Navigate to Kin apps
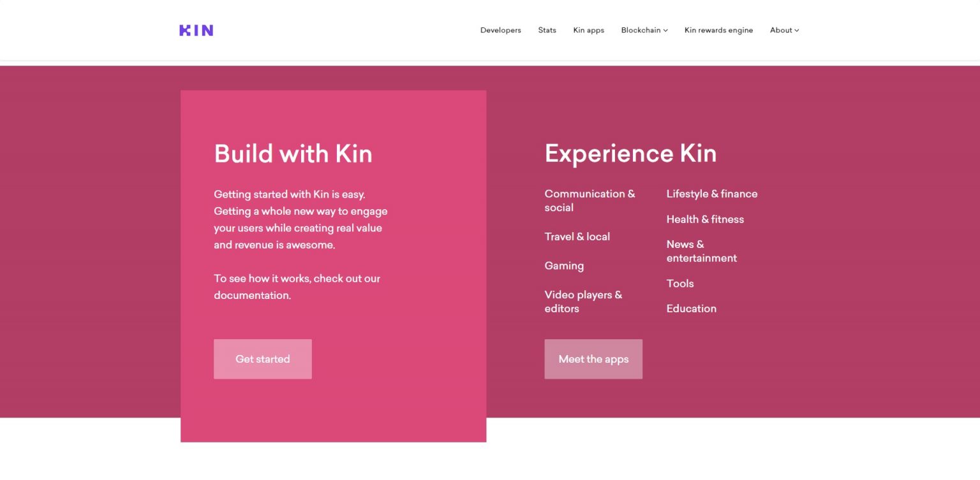This screenshot has width=980, height=480. click(588, 30)
